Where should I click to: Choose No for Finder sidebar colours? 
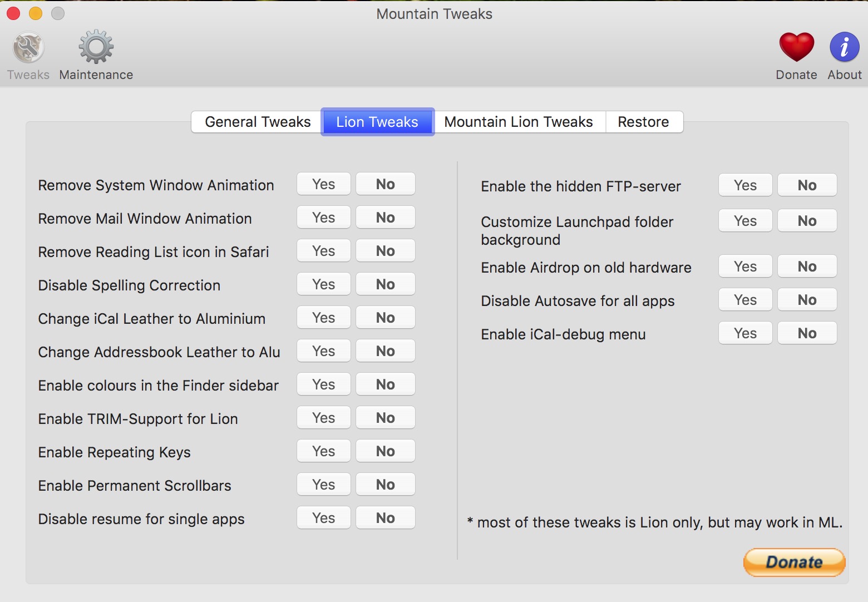point(385,384)
